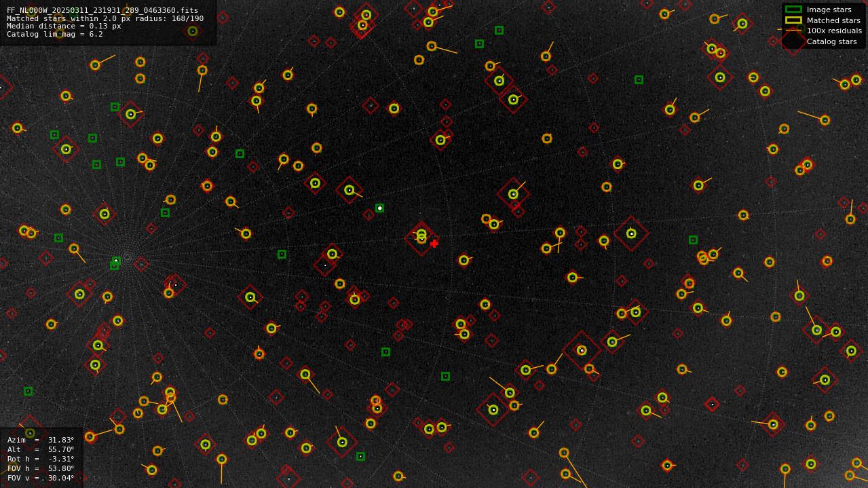This screenshot has height=488, width=868.
Task: Click the red Catalog stars legend diamond
Action: 793,41
